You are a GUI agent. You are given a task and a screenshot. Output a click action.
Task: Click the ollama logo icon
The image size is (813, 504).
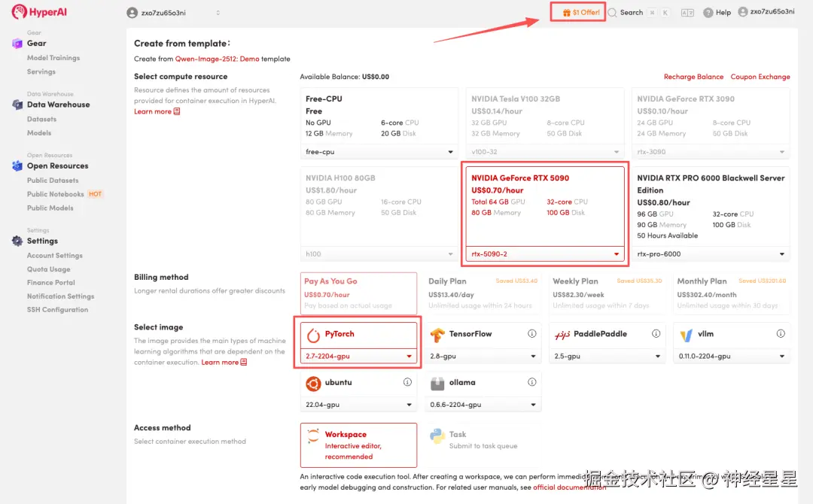click(437, 384)
